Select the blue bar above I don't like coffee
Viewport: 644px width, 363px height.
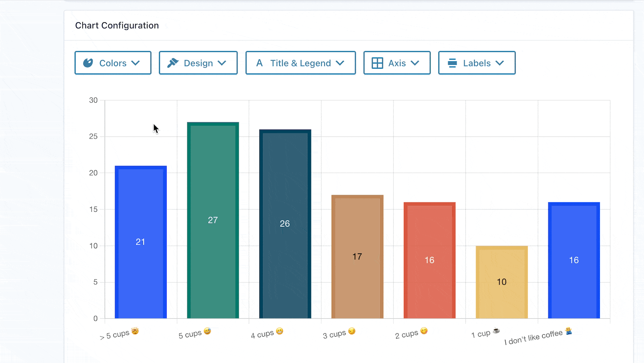click(x=574, y=260)
